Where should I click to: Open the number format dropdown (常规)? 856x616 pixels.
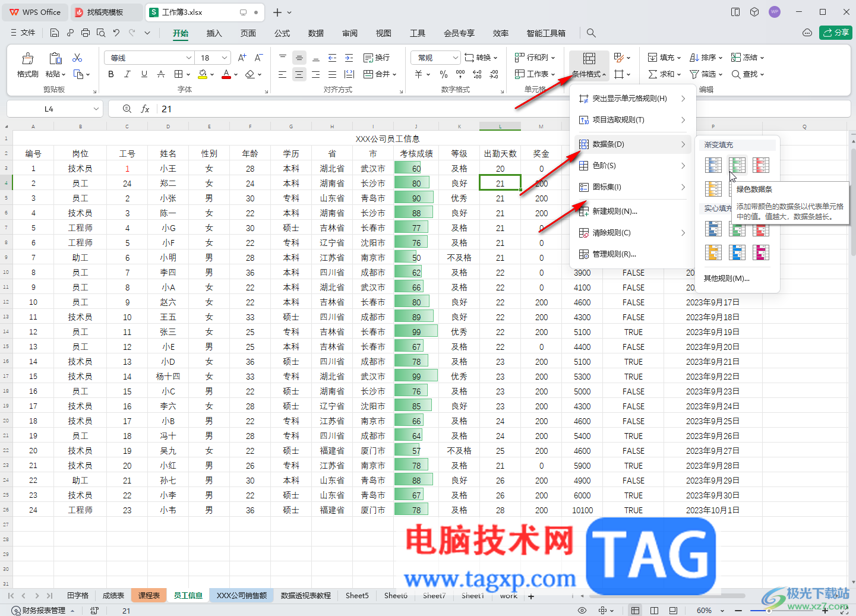[456, 58]
